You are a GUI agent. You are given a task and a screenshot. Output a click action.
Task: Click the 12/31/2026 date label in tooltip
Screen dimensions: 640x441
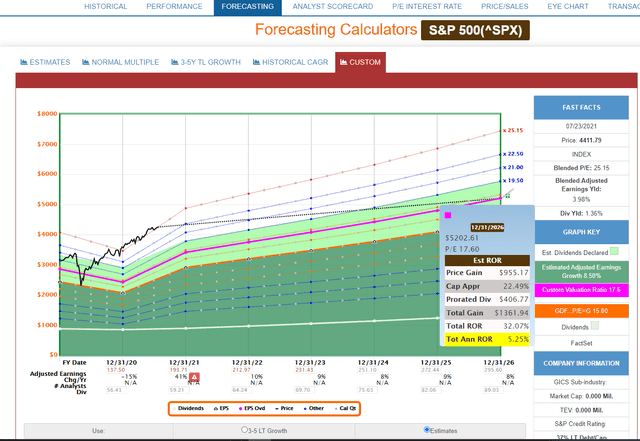click(x=487, y=227)
